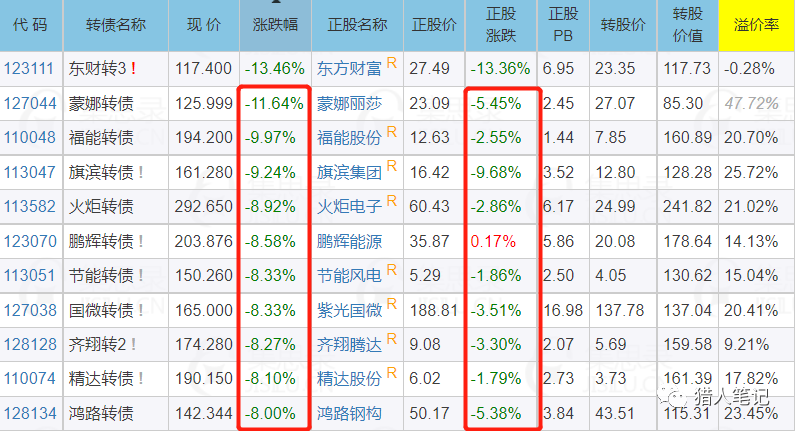Open bond code 113051 link
Image resolution: width=795 pixels, height=431 pixels.
(29, 275)
